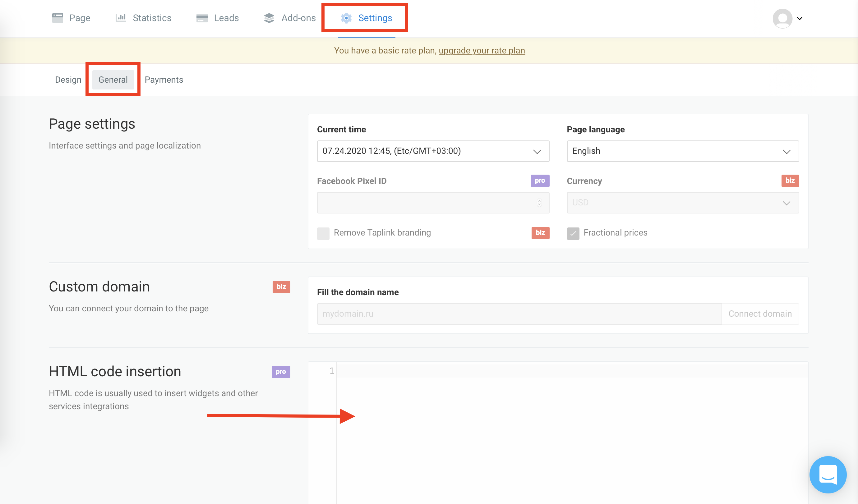
Task: Click the Facebook Pixel ID stepper arrows
Action: click(x=539, y=203)
